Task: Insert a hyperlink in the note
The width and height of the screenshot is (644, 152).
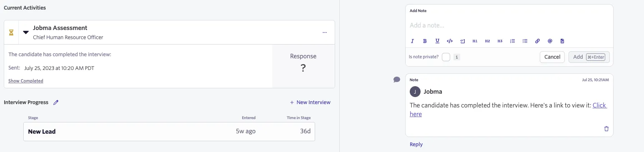Action: click(537, 41)
